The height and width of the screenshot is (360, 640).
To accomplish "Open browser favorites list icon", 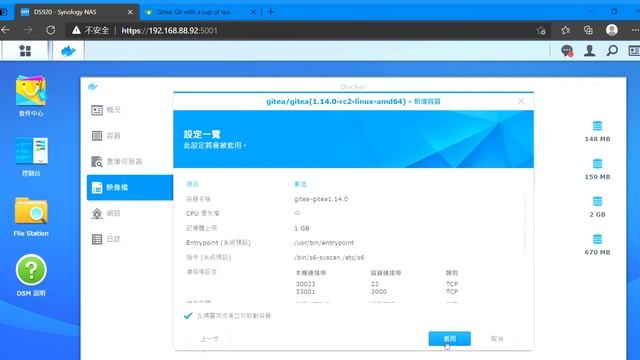I will pyautogui.click(x=565, y=30).
